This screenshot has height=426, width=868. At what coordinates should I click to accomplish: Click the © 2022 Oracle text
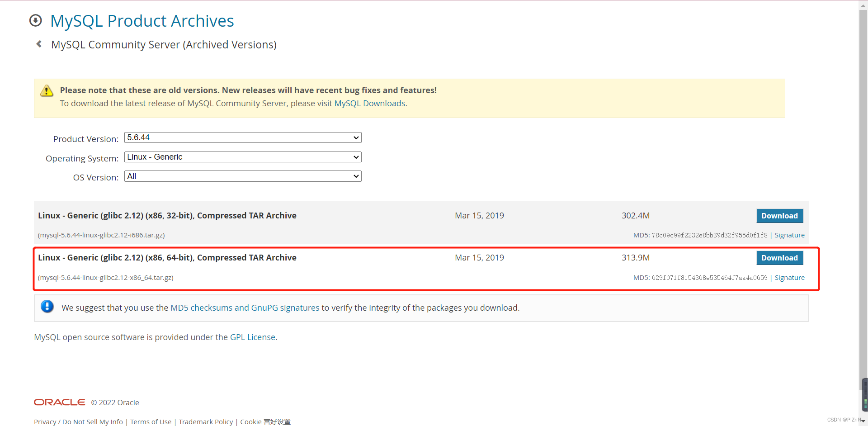(x=115, y=402)
